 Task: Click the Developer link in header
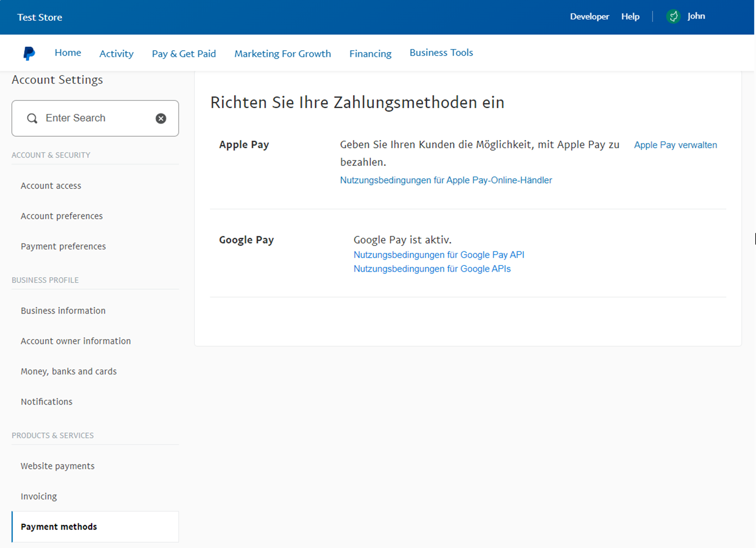(589, 17)
